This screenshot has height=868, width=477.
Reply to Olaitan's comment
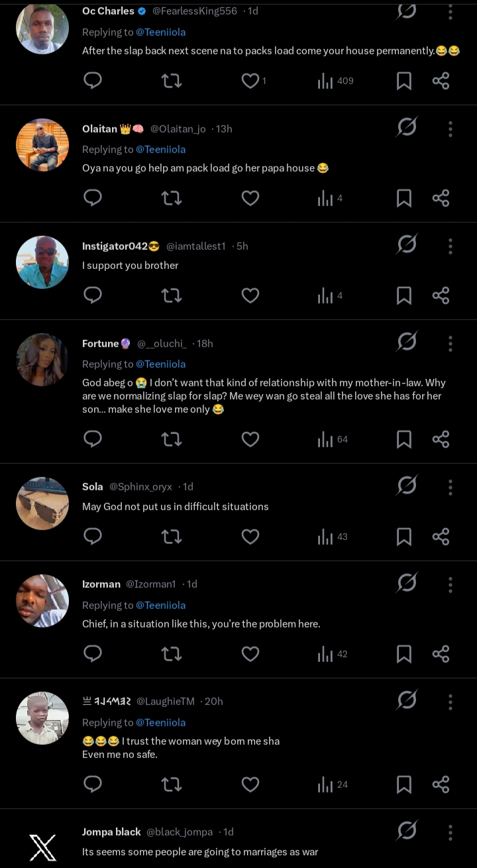pyautogui.click(x=93, y=198)
